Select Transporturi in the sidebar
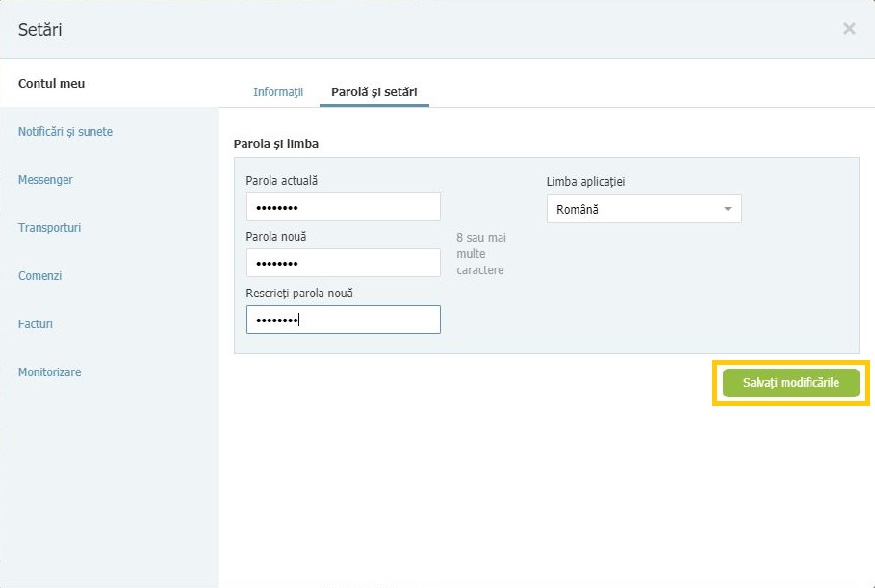Screen dimensions: 875x588 point(49,228)
